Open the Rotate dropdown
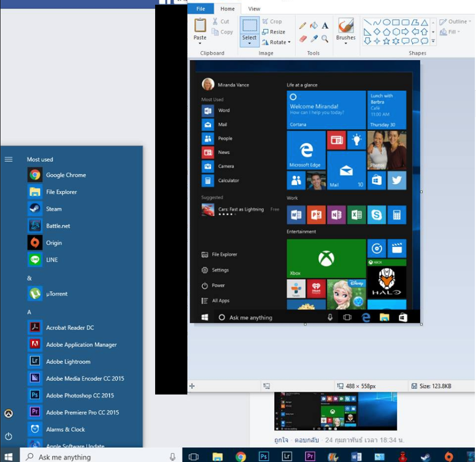This screenshot has width=476, height=462. (x=277, y=42)
